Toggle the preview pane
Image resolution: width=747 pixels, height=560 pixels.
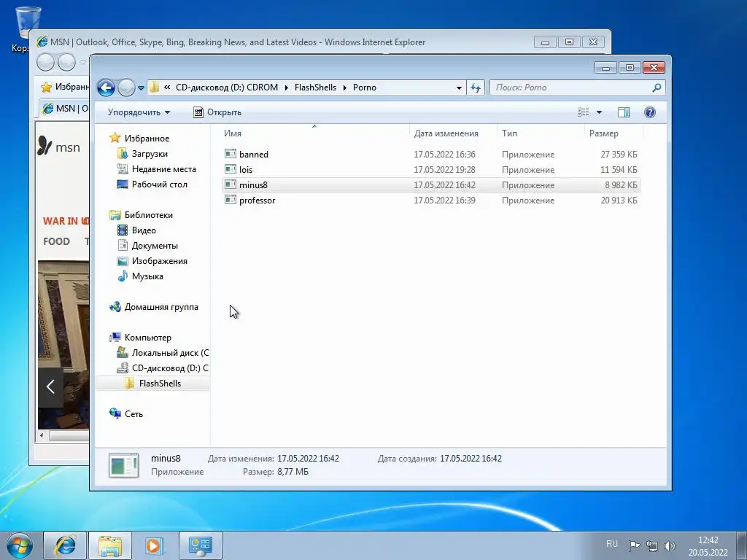point(623,112)
